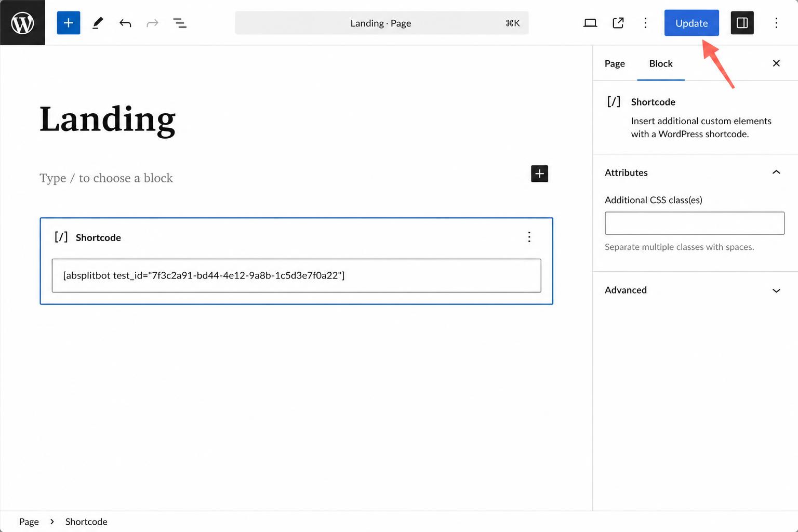This screenshot has width=798, height=532.
Task: Undo the last change
Action: coord(125,23)
